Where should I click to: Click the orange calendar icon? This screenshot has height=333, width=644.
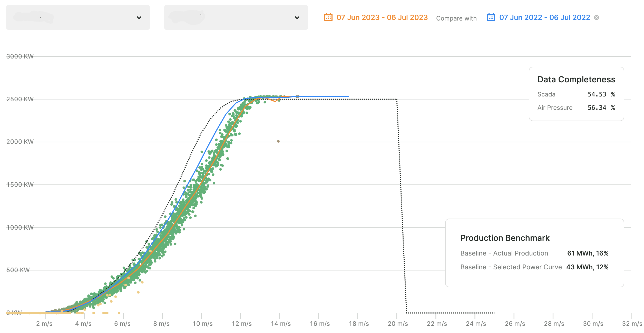click(328, 17)
